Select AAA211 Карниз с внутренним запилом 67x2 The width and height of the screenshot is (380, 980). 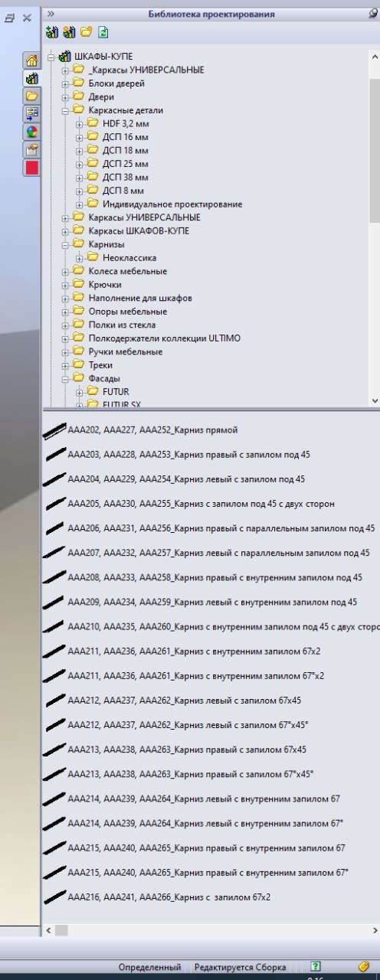pyautogui.click(x=194, y=651)
